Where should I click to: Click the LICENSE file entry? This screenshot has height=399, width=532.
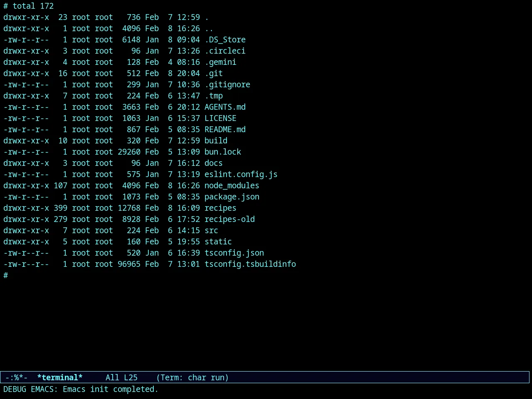pos(220,118)
